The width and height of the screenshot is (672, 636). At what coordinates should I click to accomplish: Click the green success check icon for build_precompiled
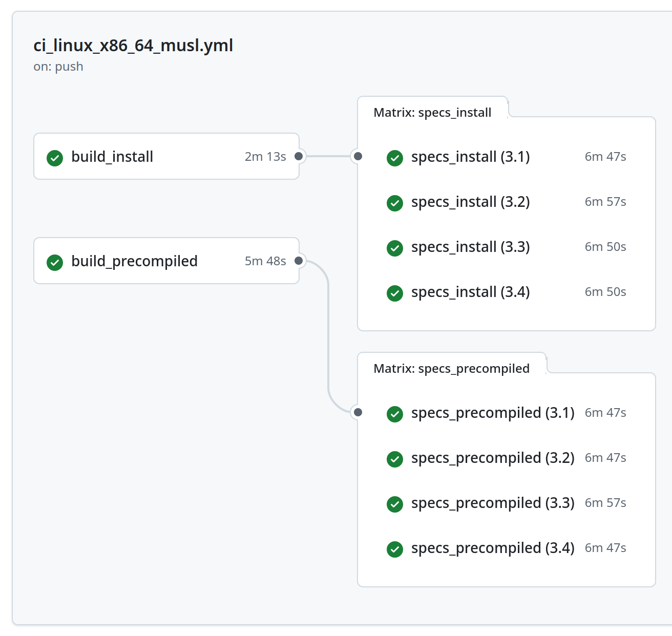(x=55, y=263)
